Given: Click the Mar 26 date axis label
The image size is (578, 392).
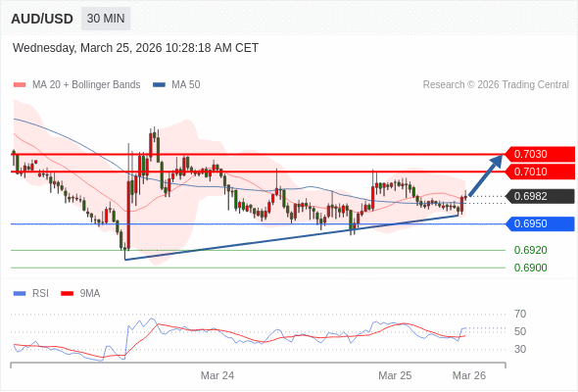Looking at the screenshot, I should pos(469,375).
